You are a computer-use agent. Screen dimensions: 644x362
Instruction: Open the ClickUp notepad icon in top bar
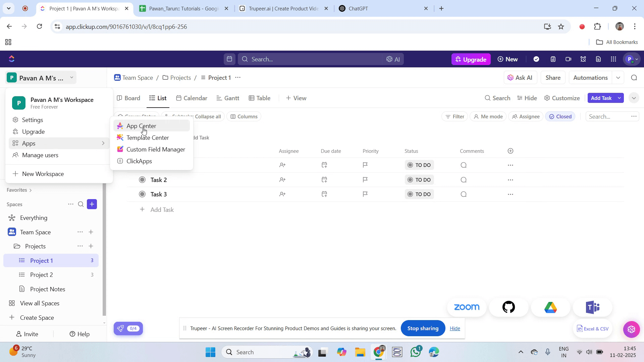tap(553, 59)
